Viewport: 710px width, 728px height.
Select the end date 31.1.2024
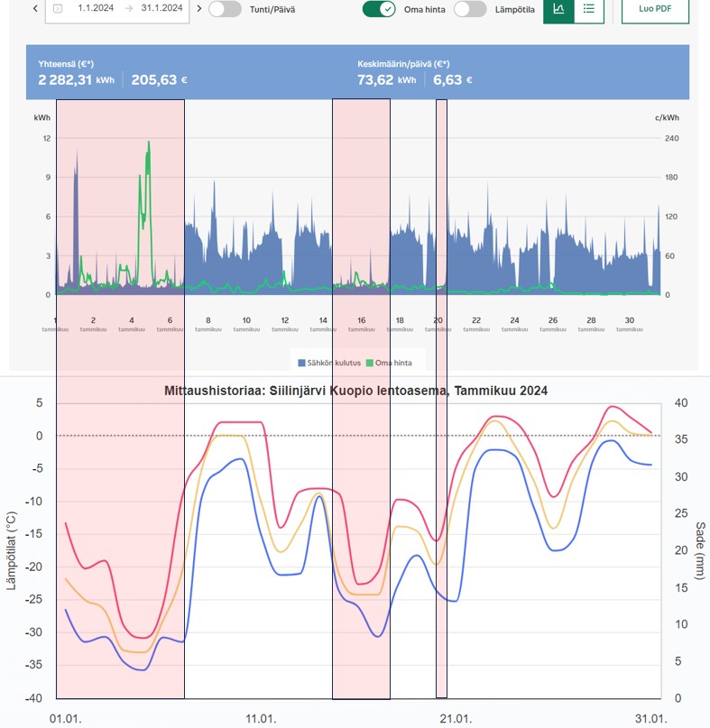click(162, 8)
